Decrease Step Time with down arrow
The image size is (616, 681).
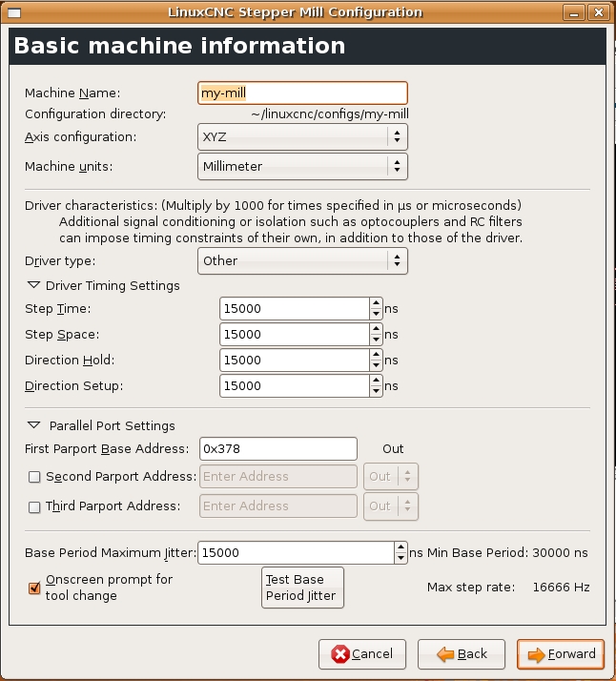click(376, 315)
